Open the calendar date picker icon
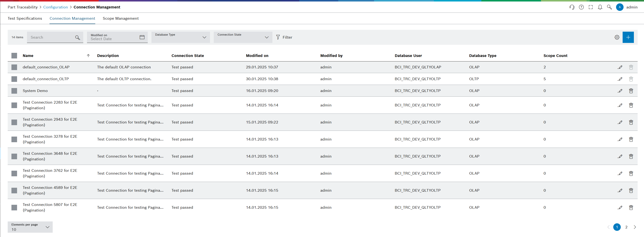This screenshot has width=644, height=237. pyautogui.click(x=142, y=37)
